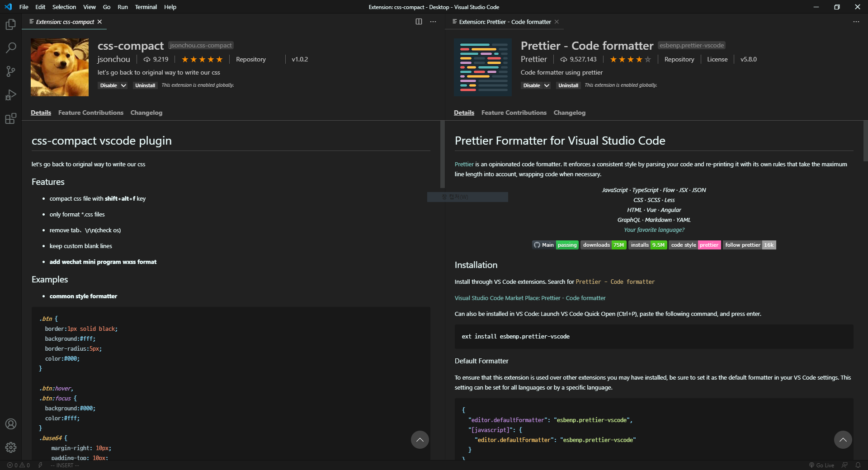Image resolution: width=868 pixels, height=470 pixels.
Task: Open the Terminal menu
Action: [x=146, y=7]
